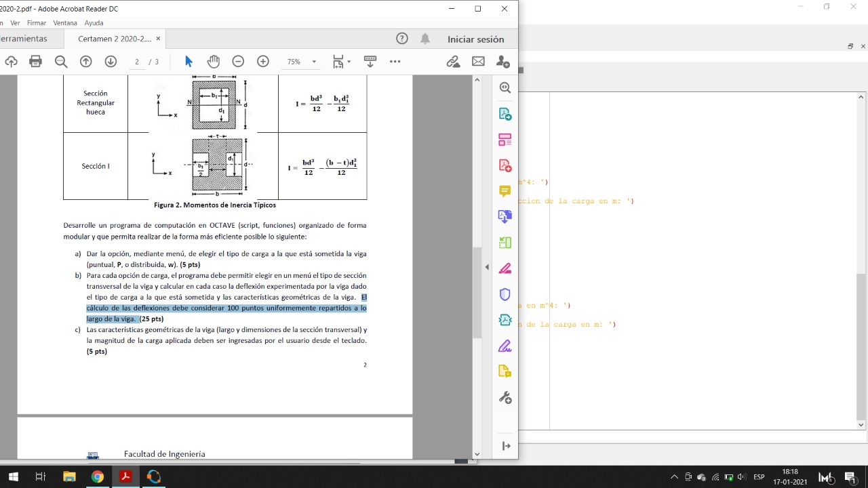Open the blue Combine Files tool
The image size is (868, 488).
[x=505, y=217]
